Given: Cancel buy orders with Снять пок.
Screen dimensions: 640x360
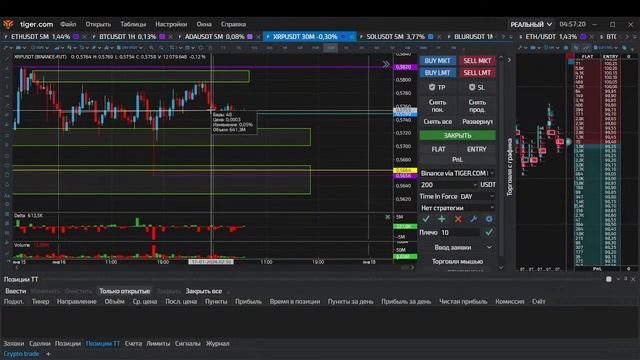Looking at the screenshot, I should 438,106.
